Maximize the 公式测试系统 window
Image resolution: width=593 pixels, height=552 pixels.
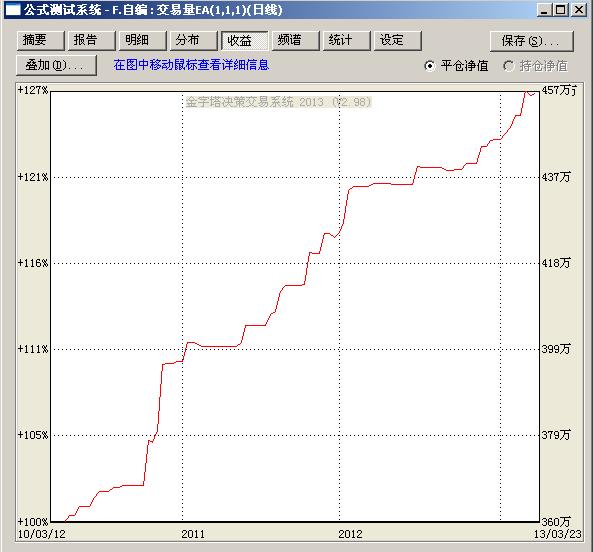[x=561, y=10]
